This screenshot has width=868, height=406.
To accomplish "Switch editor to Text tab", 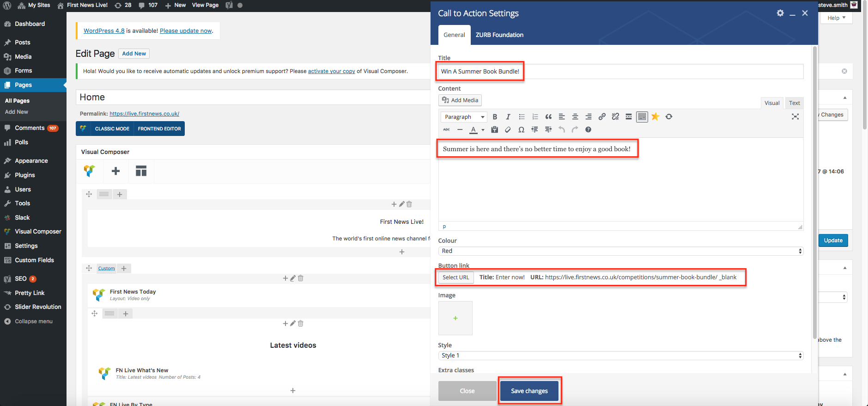I will (794, 103).
